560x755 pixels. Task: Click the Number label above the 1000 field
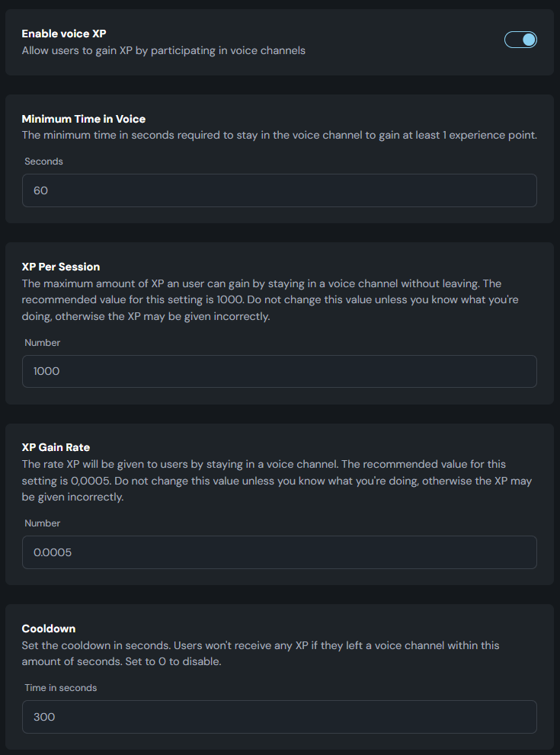pos(43,343)
